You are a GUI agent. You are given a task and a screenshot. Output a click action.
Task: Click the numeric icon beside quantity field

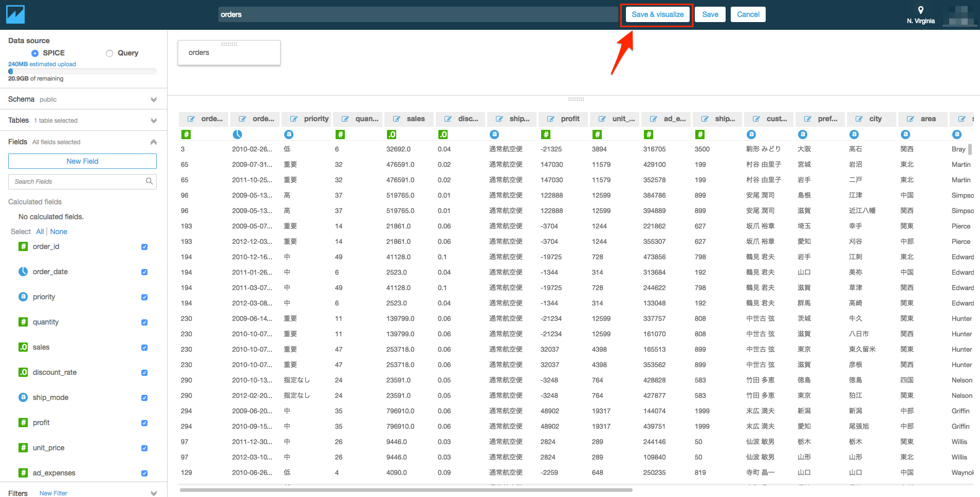23,322
